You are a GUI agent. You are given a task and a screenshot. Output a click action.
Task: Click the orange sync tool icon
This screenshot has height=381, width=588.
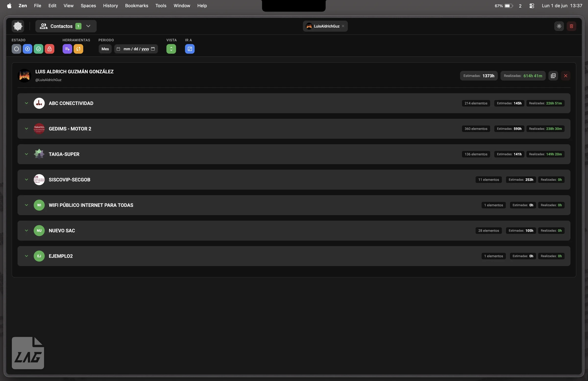[78, 49]
